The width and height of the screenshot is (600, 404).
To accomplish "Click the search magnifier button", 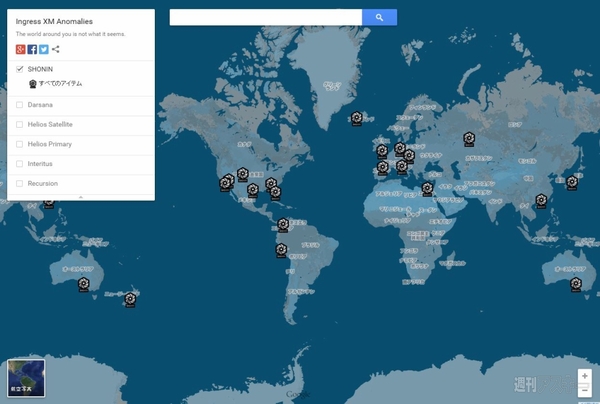I will point(379,18).
